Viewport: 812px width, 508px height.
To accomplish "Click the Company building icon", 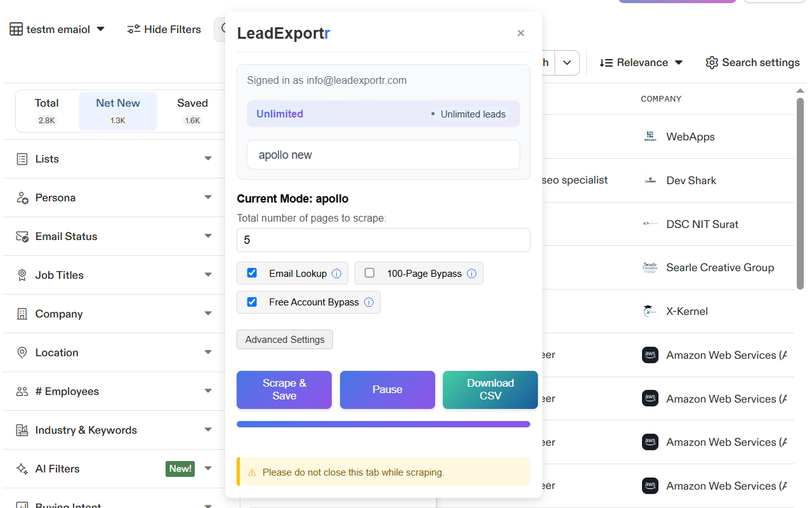I will [22, 314].
